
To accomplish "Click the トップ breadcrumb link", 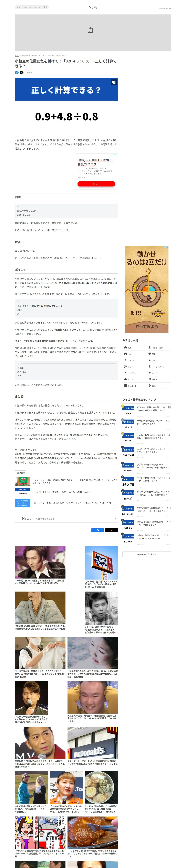I will point(17,56).
